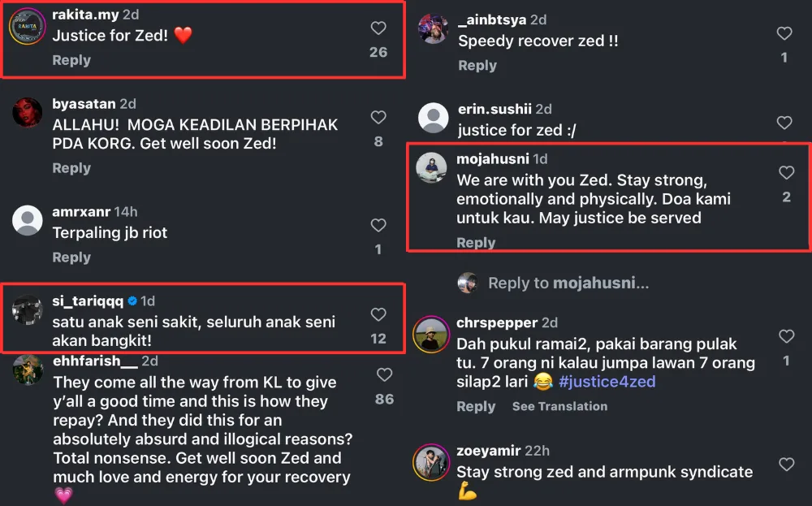Tap heart on _ainbtsya's comment
812x506 pixels.
coord(784,33)
